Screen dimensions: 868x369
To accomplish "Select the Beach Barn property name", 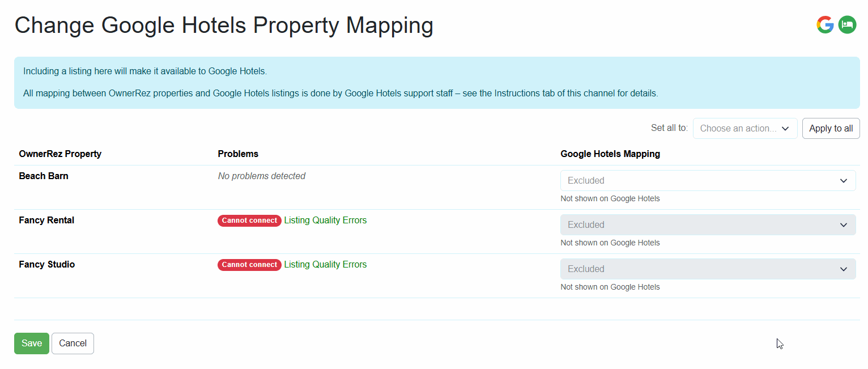I will pos(44,176).
